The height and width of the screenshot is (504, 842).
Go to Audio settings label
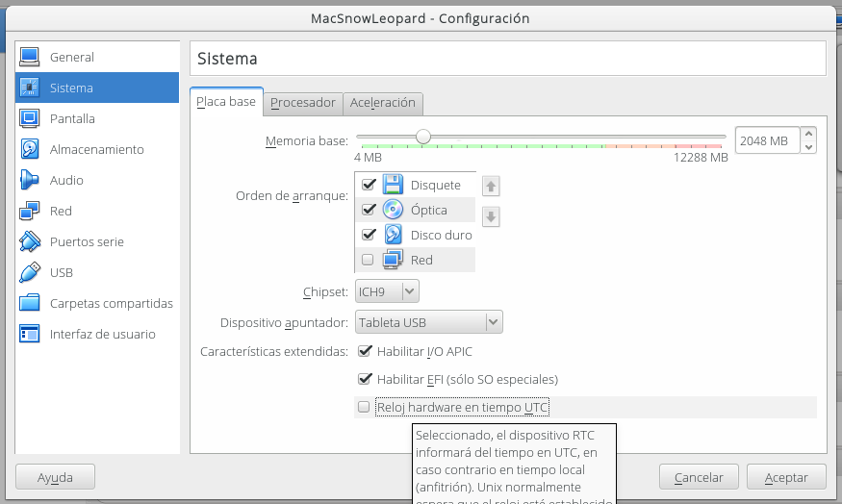coord(66,180)
